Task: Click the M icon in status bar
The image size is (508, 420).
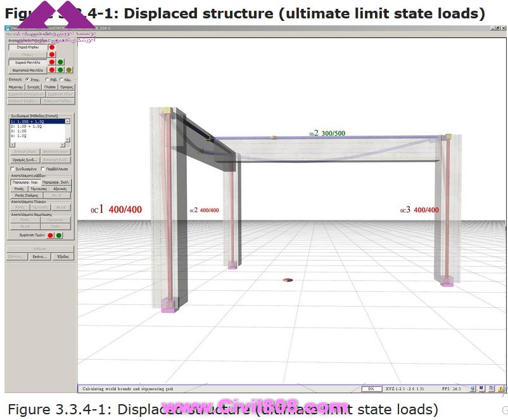Action: coord(481,388)
